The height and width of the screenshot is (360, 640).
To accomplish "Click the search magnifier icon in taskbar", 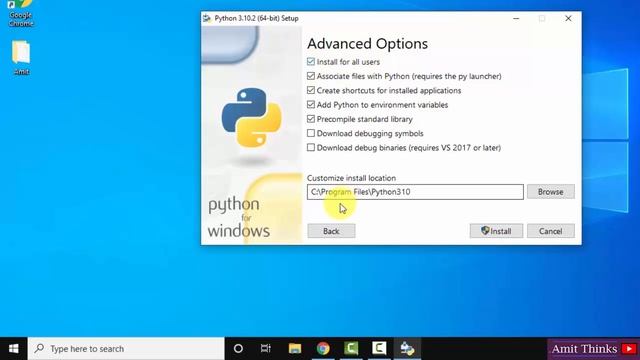I will pos(39,349).
